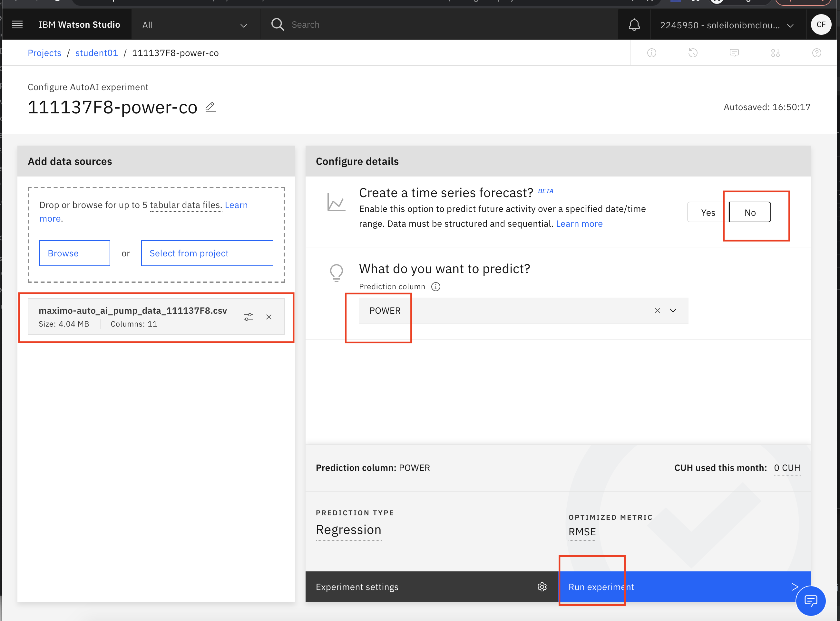The image size is (840, 621).
Task: Open the hamburger navigation menu
Action: (17, 25)
